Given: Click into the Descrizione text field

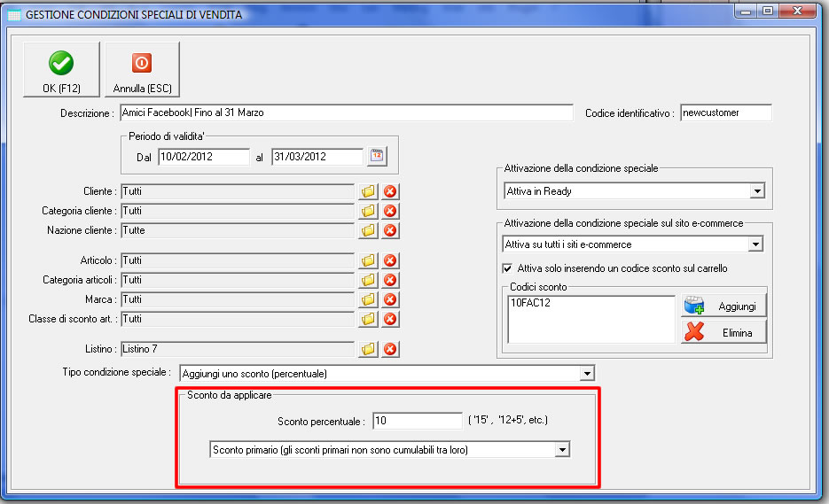Looking at the screenshot, I should tap(347, 112).
